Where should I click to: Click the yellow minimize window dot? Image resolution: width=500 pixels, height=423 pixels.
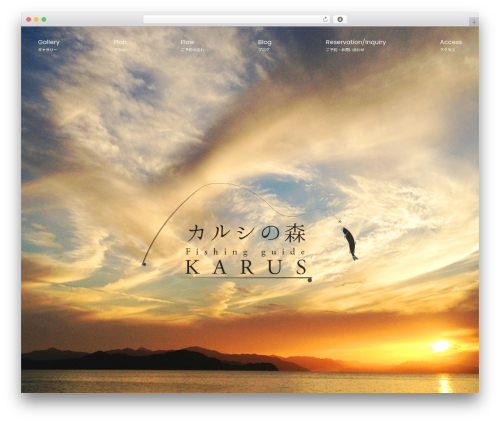pos(36,20)
